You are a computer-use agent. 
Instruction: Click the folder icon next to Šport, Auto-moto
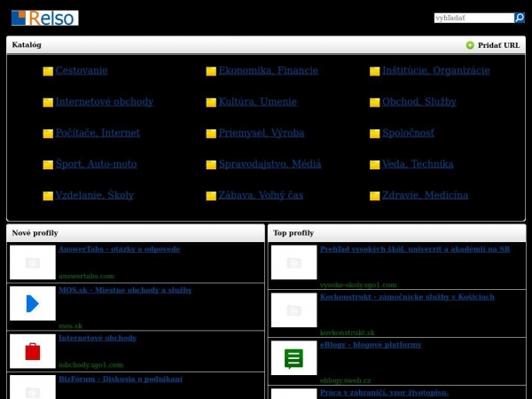[x=48, y=165]
